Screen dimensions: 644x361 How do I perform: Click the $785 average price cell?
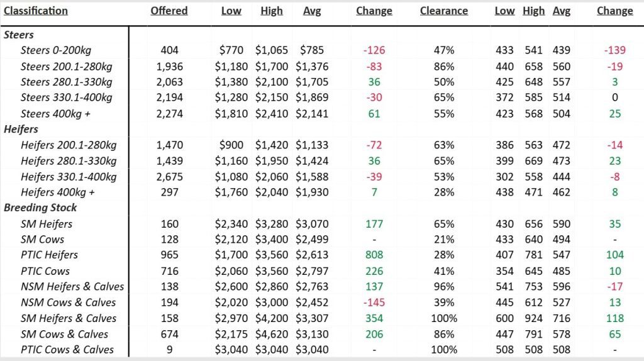[311, 50]
